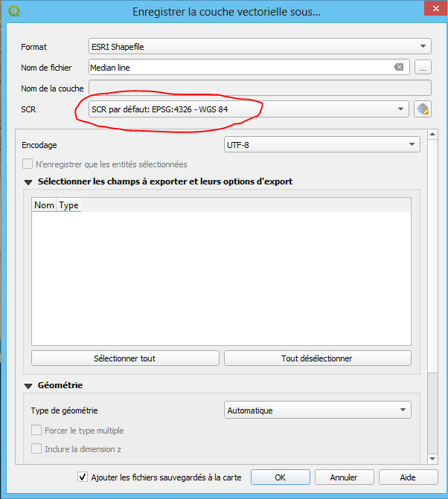Click the 'Nom de fichier' input field
448x499 pixels.
(238, 68)
